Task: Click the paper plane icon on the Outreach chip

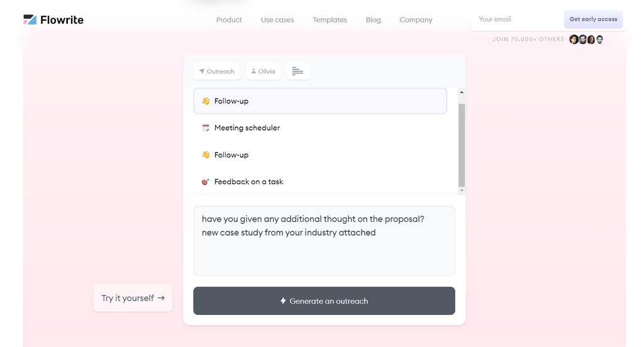Action: [x=202, y=72]
